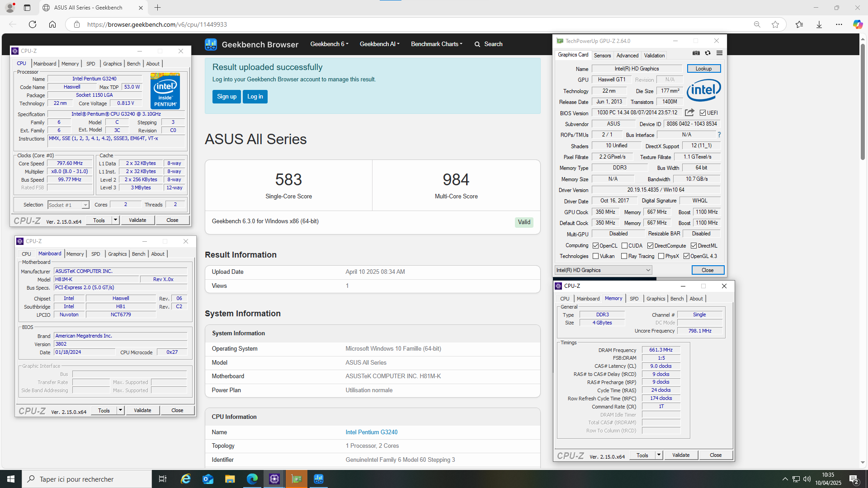
Task: Open the GPU selection dropdown in GPU-Z
Action: click(603, 270)
